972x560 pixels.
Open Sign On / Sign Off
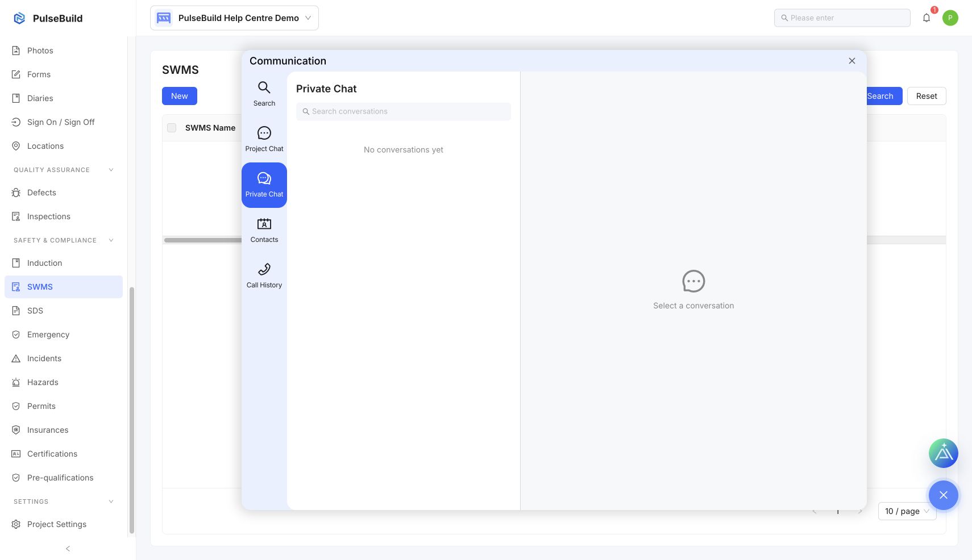pyautogui.click(x=64, y=122)
